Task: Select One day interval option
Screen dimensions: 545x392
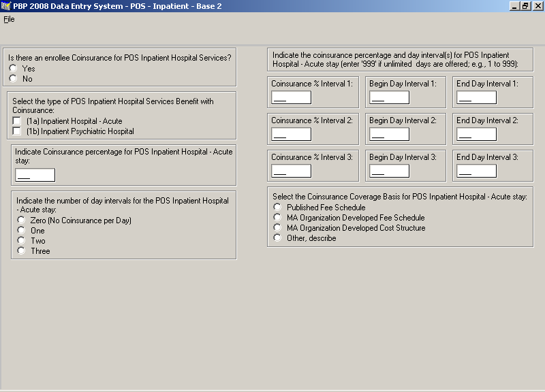Action: click(21, 230)
